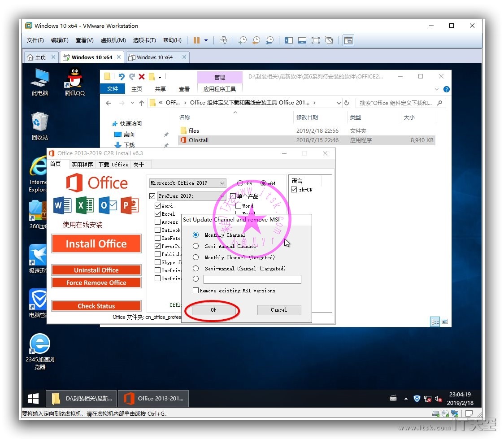
Task: Expand the Explorer ribbon chevron
Action: coord(436,89)
